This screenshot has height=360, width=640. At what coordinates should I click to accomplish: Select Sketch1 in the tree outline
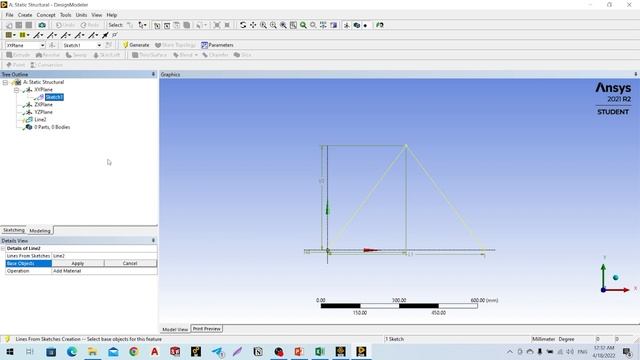[54, 97]
